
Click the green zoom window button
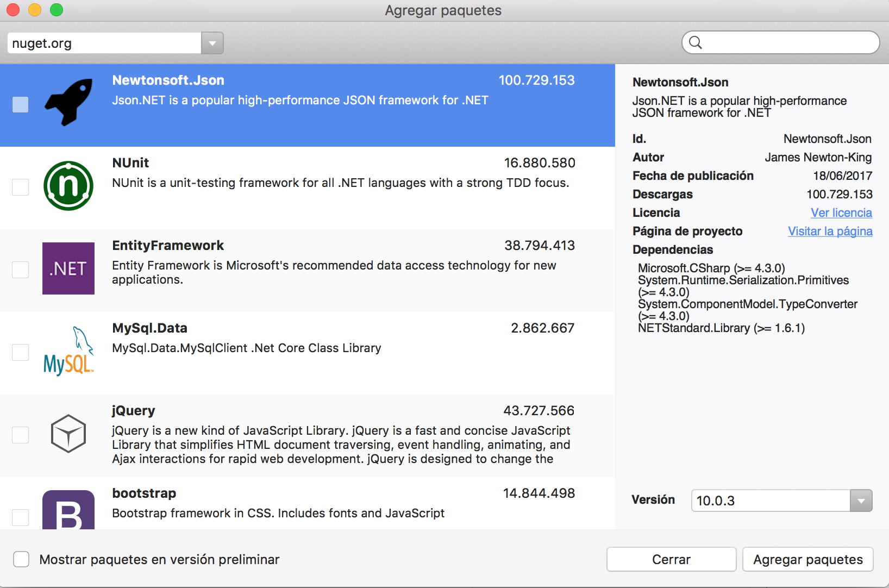pos(57,10)
